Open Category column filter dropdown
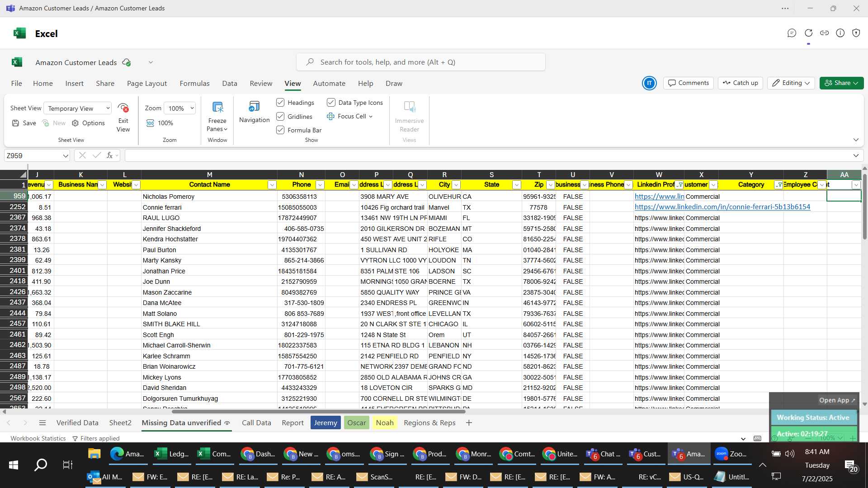868x488 pixels. coord(778,185)
